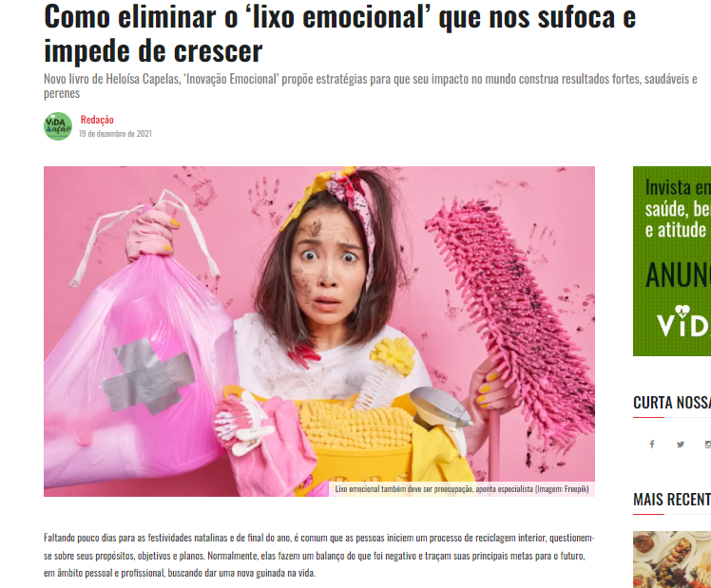Click the article publication date 19 de dezembro

click(115, 134)
